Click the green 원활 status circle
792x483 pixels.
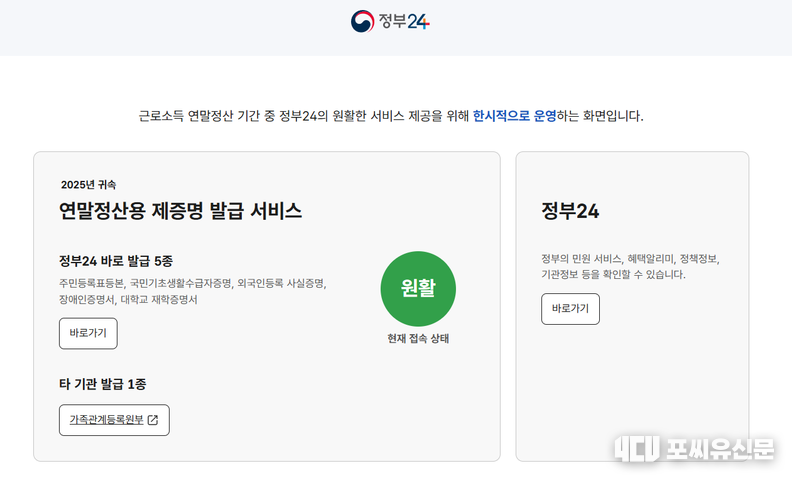pyautogui.click(x=417, y=288)
